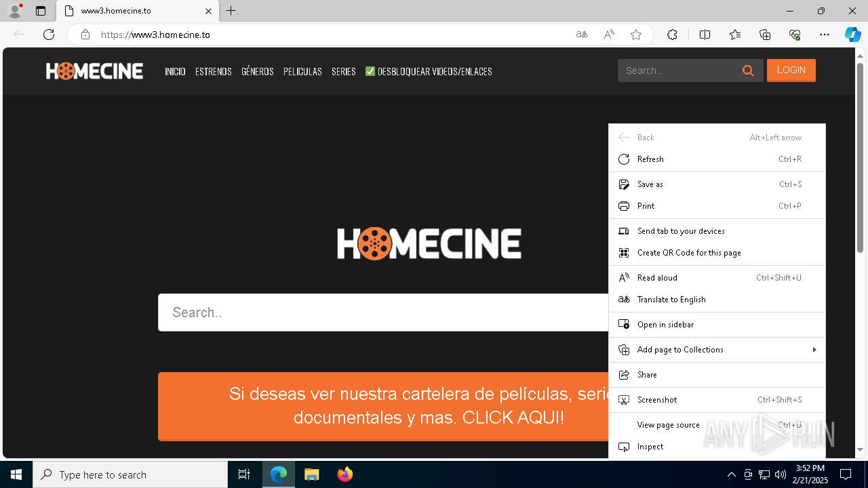Choose Print from context menu
This screenshot has width=868, height=488.
[x=717, y=206]
